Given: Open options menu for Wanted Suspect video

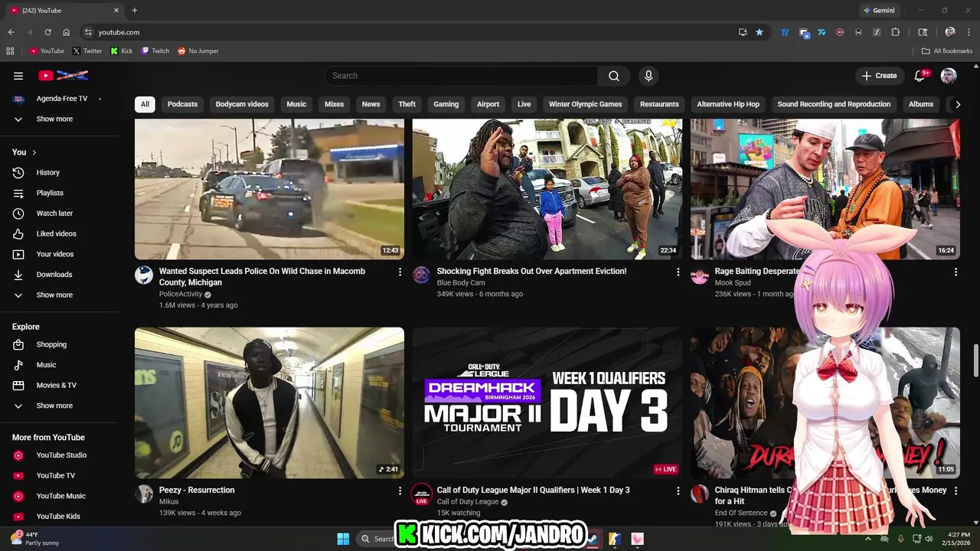Looking at the screenshot, I should click(400, 272).
